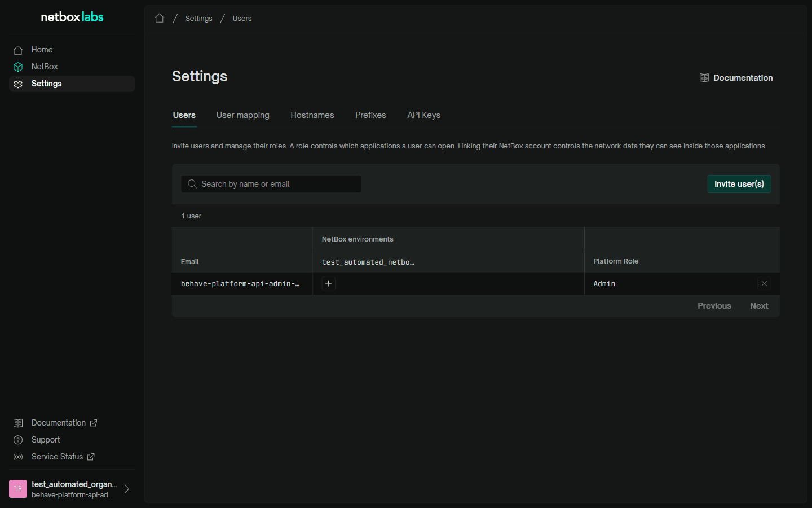Click the Email column header
Viewport: 812px width, 508px height.
click(x=189, y=262)
